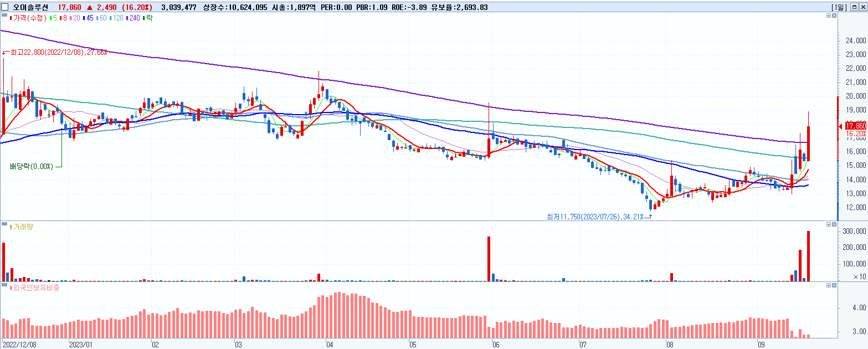Toggle the 8-day moving average legend
Screen dimensions: 868x349
click(x=63, y=18)
